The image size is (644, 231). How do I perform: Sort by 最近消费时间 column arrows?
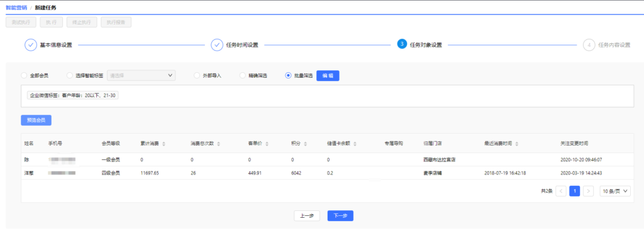click(517, 144)
